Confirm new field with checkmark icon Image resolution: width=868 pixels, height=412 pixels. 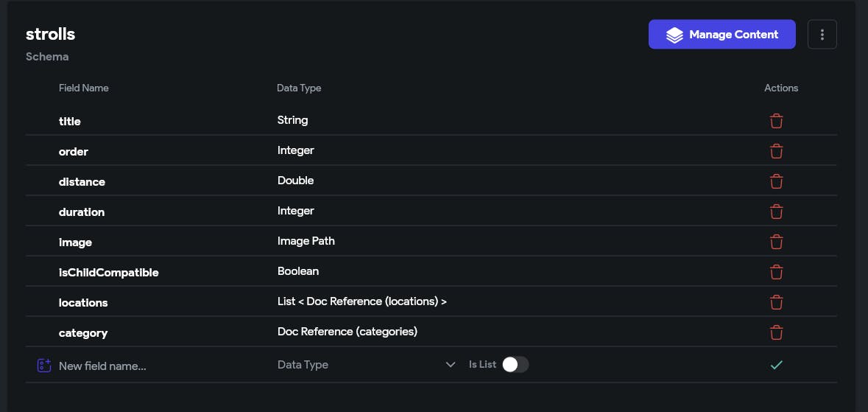(x=776, y=365)
